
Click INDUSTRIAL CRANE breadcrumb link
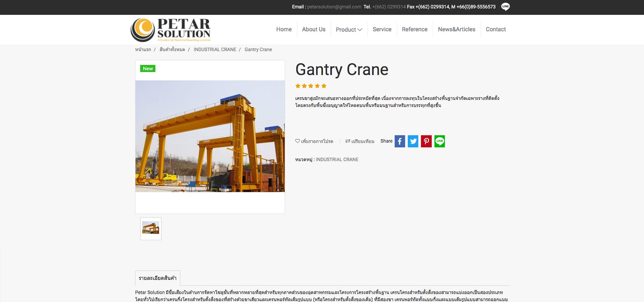click(x=215, y=50)
